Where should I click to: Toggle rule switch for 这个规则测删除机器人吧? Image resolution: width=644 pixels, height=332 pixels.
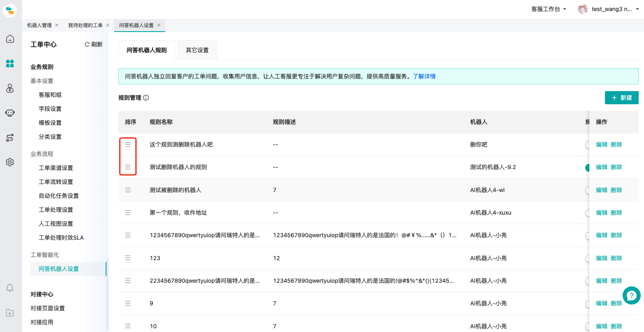(587, 144)
